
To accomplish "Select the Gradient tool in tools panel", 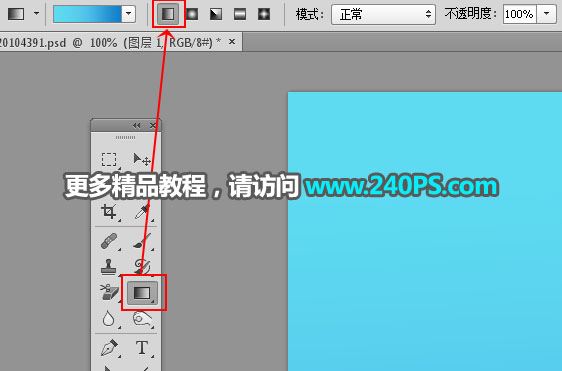I will tap(142, 293).
